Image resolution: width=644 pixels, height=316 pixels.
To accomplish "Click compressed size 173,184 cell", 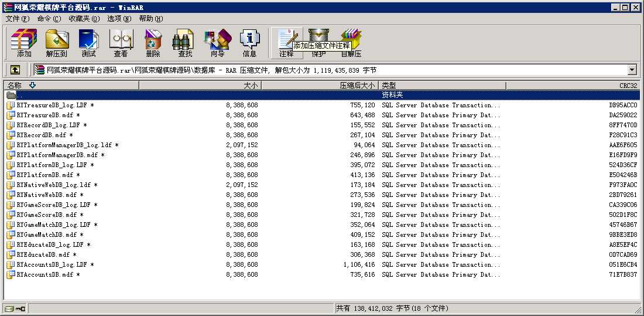I will tap(362, 185).
